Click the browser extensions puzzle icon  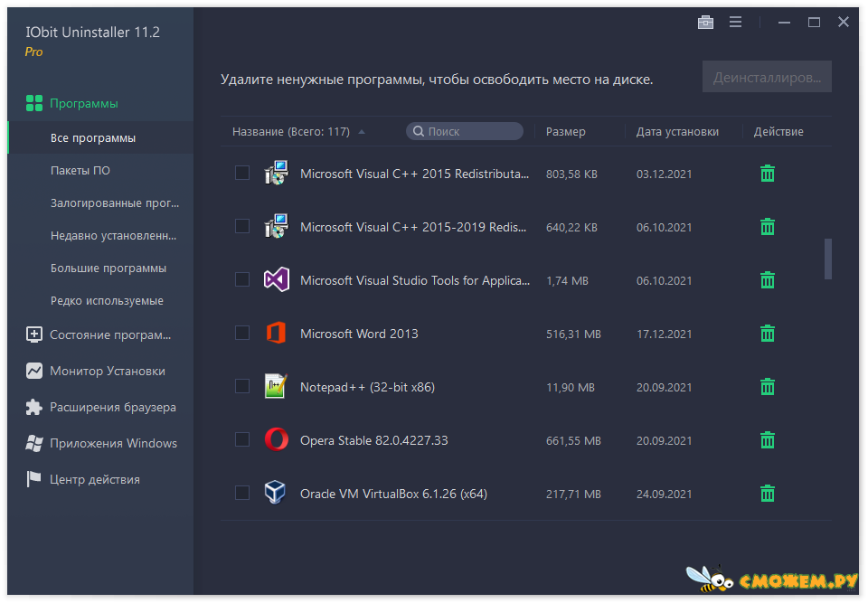point(33,407)
